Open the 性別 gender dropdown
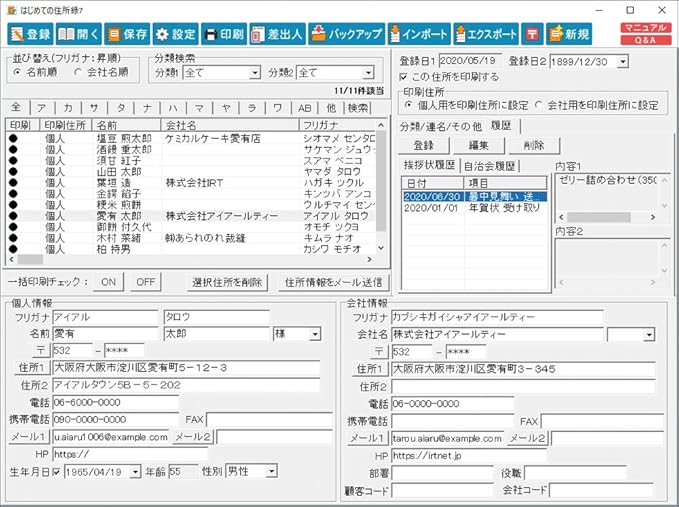Image resolution: width=679 pixels, height=507 pixels. coord(271,471)
